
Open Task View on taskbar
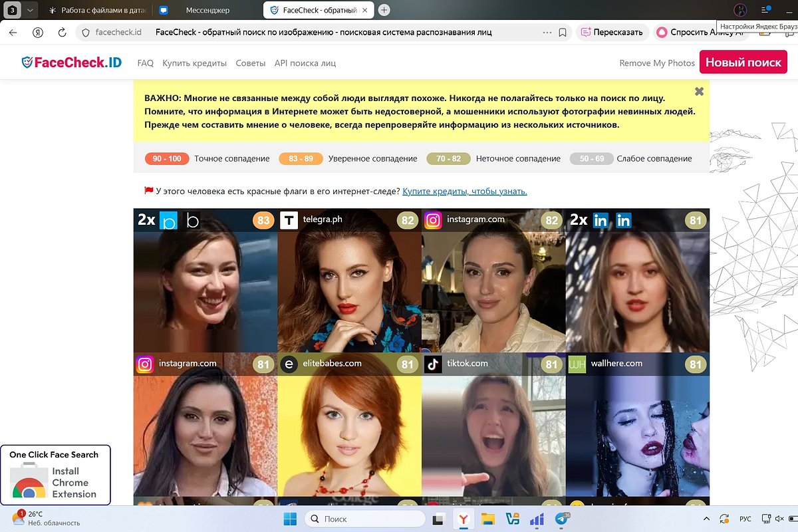click(438, 519)
